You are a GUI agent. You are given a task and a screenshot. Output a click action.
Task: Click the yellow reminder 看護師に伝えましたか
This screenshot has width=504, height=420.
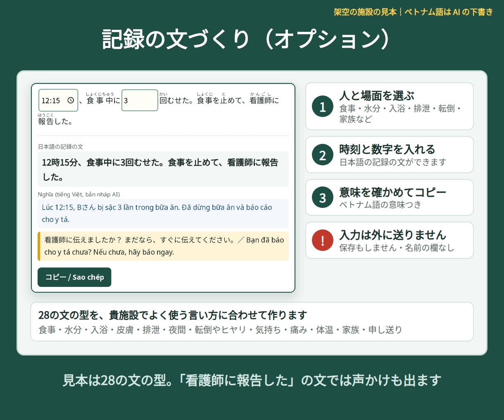click(x=163, y=246)
